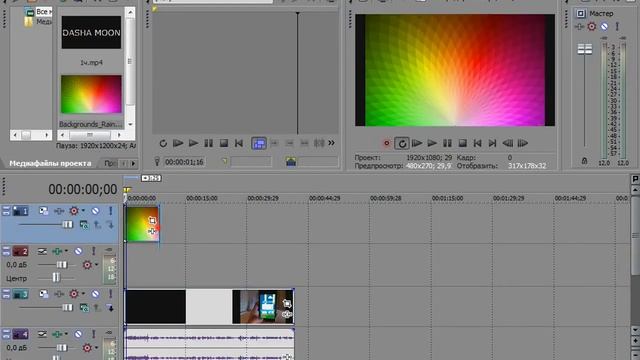Step to previous frame in preview transport
The image size is (640, 360).
[x=508, y=143]
